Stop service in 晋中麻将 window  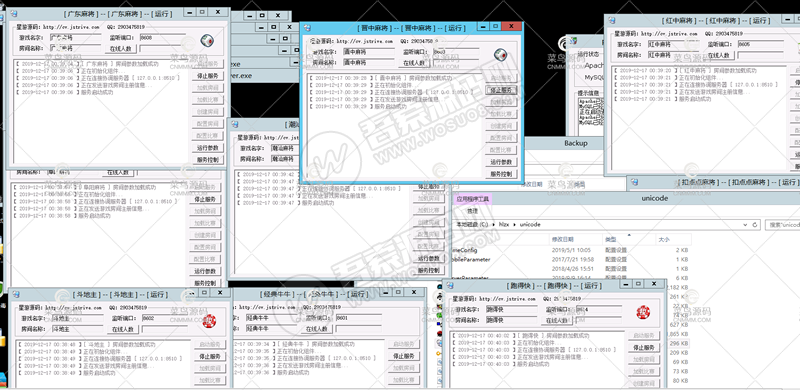[x=501, y=90]
